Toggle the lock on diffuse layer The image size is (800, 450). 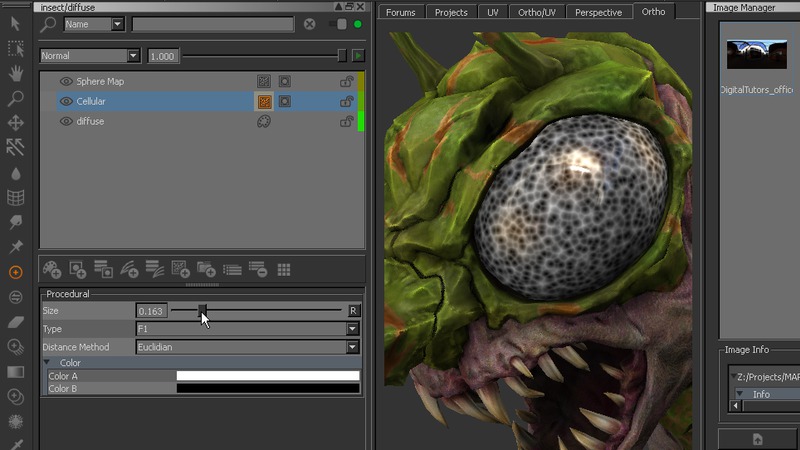point(346,121)
